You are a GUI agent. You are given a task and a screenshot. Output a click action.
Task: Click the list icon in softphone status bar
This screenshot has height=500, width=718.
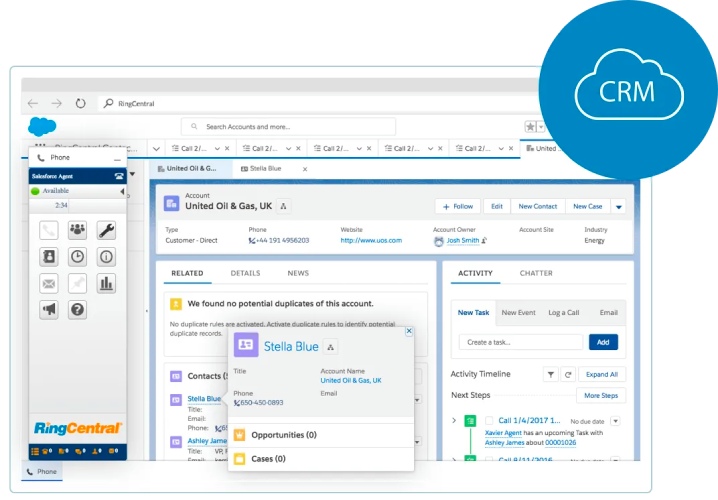35,451
